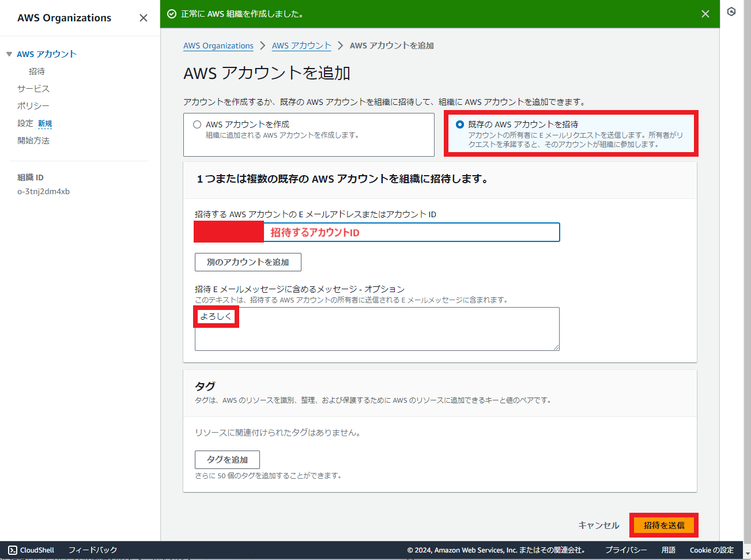The image size is (751, 560).
Task: Click the AWS Organizations sidebar title
Action: [65, 18]
